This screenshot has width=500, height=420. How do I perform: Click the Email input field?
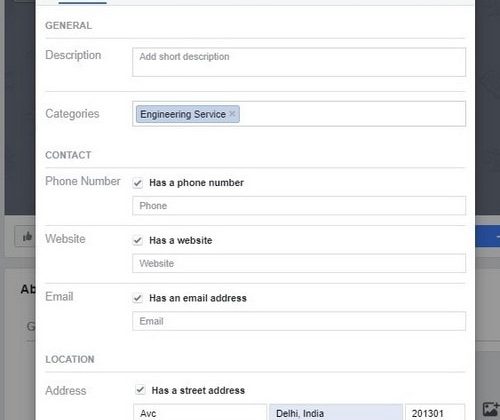point(299,321)
